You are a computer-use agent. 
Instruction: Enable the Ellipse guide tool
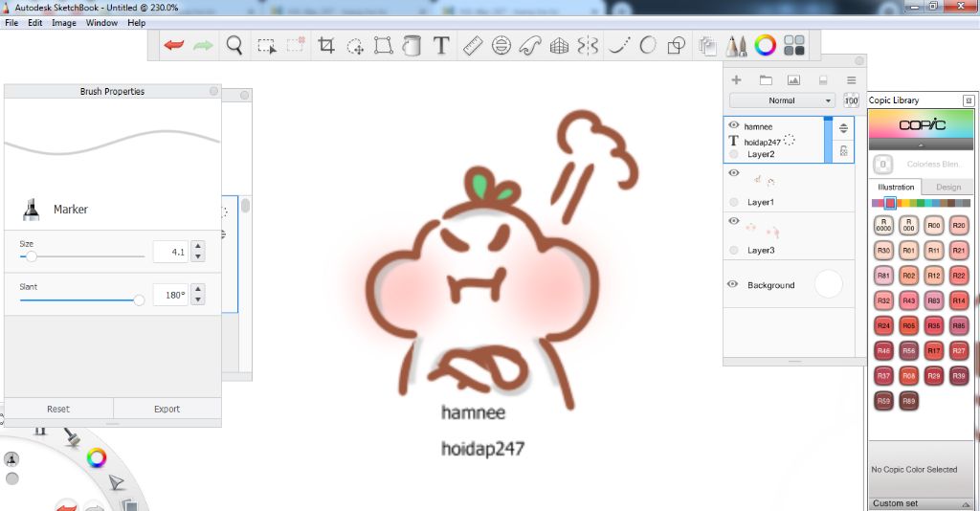tap(501, 46)
